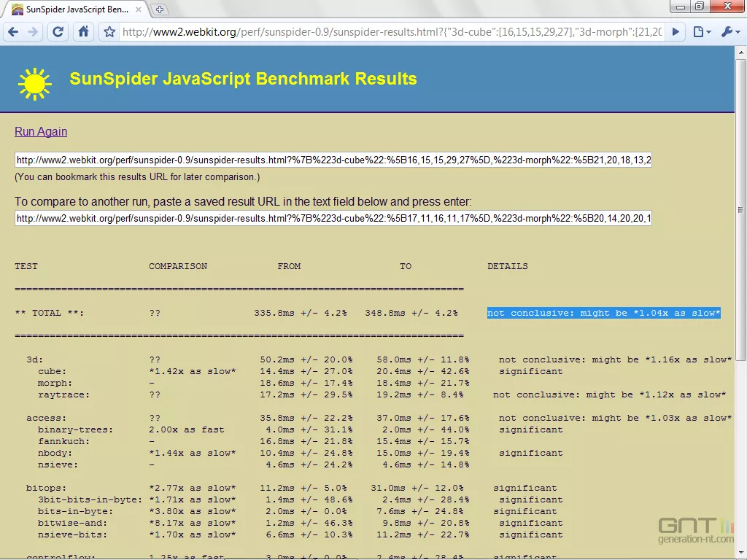The height and width of the screenshot is (560, 747).
Task: Click the 3d: group label
Action: [35, 359]
